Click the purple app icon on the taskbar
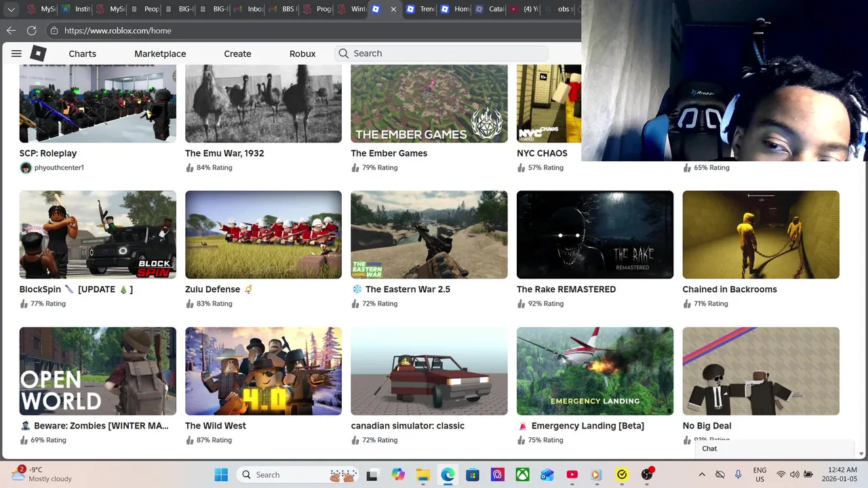 point(498,475)
